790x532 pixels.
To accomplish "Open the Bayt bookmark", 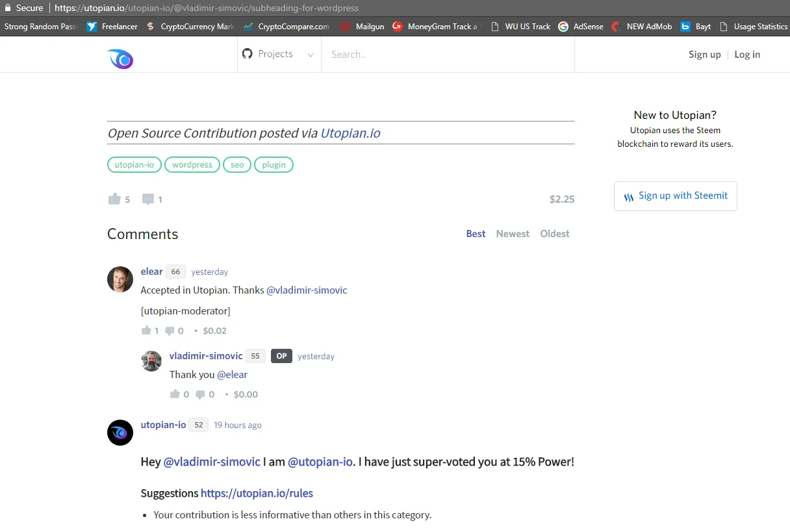I will 696,27.
